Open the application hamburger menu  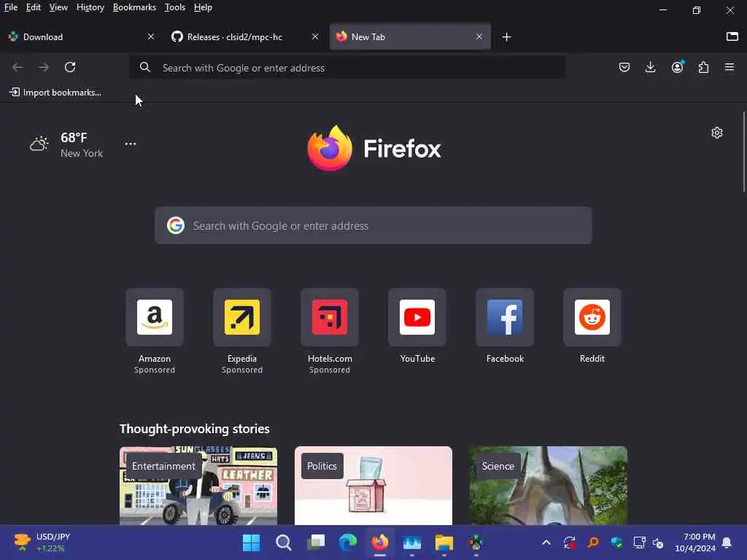click(729, 67)
